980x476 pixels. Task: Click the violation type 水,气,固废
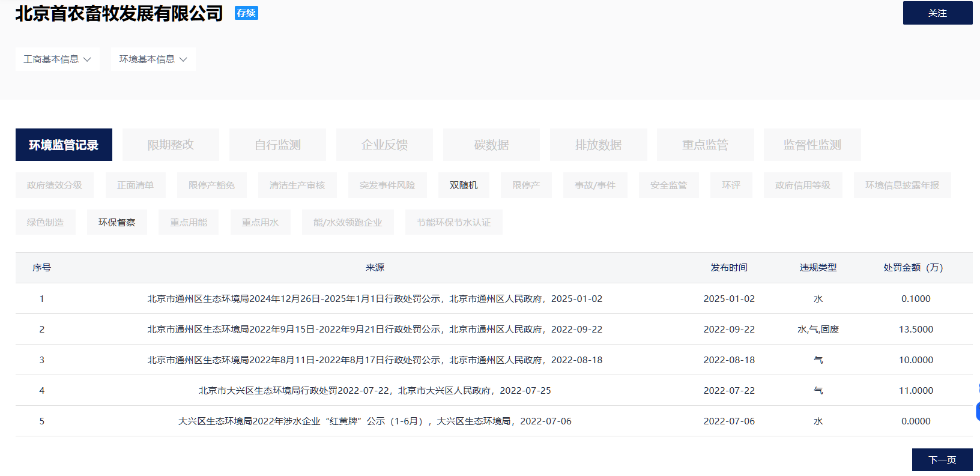click(x=818, y=330)
